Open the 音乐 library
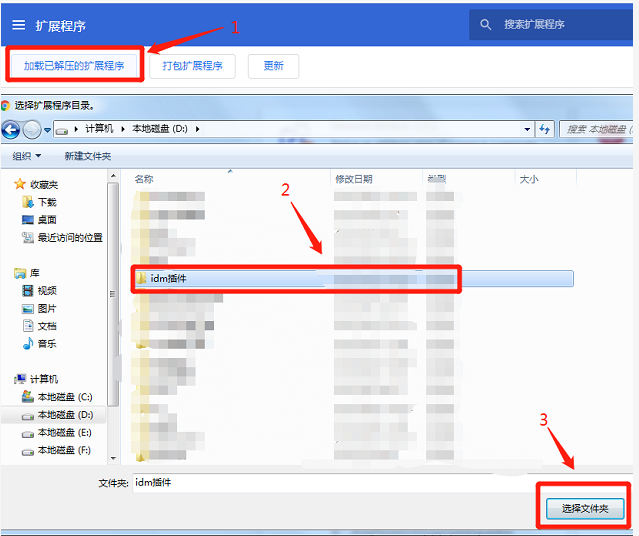 click(x=47, y=344)
